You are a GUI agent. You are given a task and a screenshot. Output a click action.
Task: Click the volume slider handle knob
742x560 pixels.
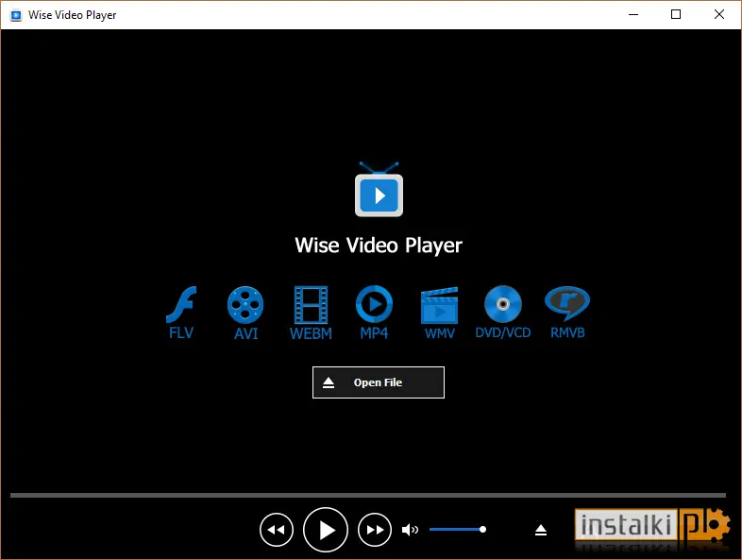[482, 529]
